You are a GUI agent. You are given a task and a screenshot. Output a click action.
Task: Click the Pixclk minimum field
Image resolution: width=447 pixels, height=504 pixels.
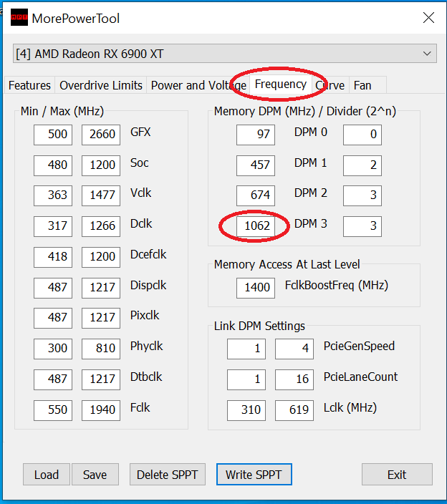coord(53,318)
